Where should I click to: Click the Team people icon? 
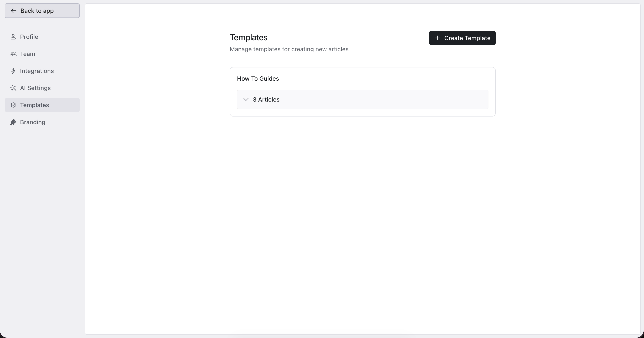coord(13,54)
